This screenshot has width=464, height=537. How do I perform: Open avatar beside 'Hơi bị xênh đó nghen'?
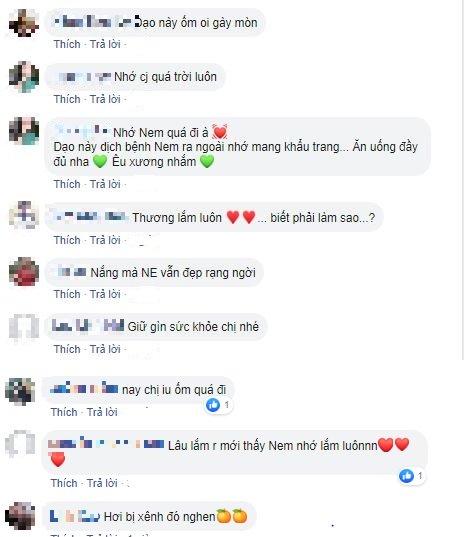[20, 516]
